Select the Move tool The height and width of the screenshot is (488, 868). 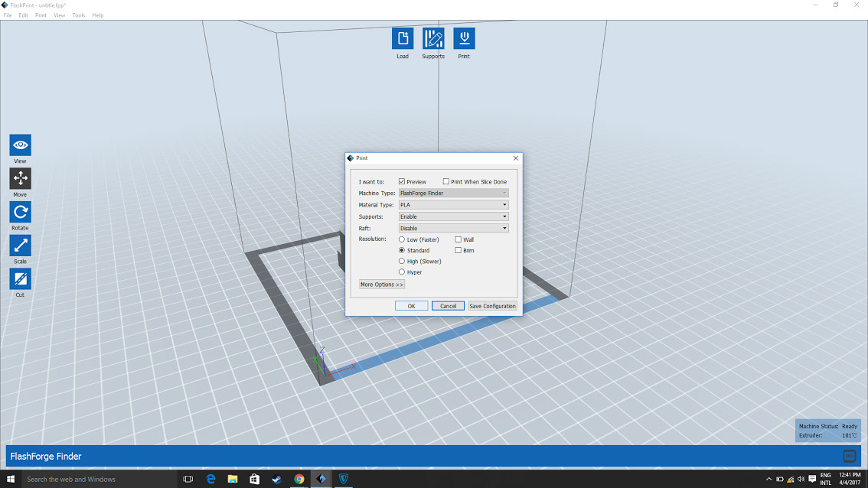pos(20,178)
